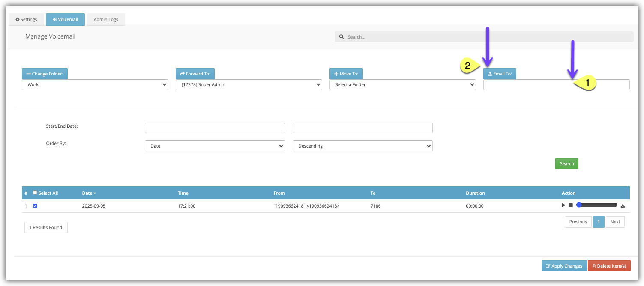Viewport: 644px width, 286px height.
Task: Download the voicemail audio file
Action: (x=623, y=206)
